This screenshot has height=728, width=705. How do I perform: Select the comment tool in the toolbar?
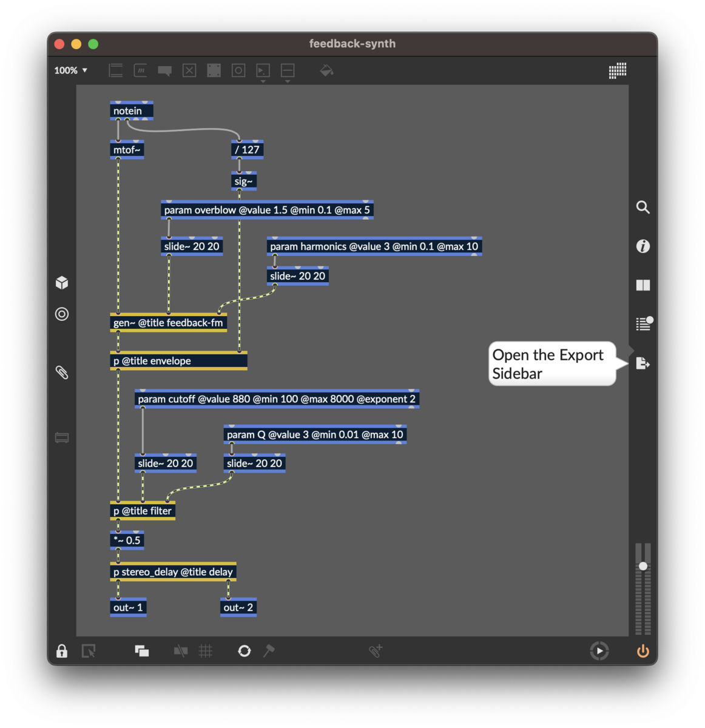164,70
